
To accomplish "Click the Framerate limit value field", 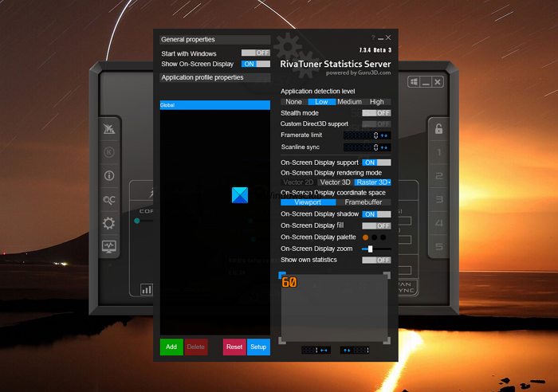I will [x=361, y=135].
